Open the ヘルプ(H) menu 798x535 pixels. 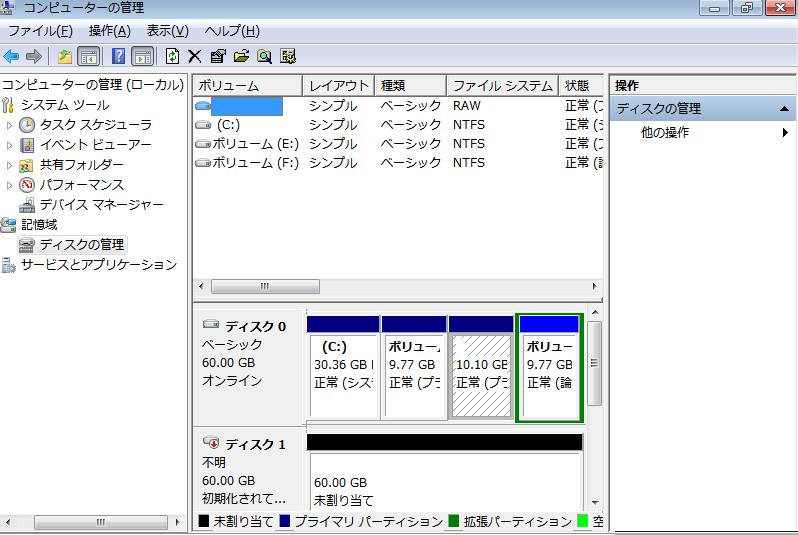click(x=232, y=31)
